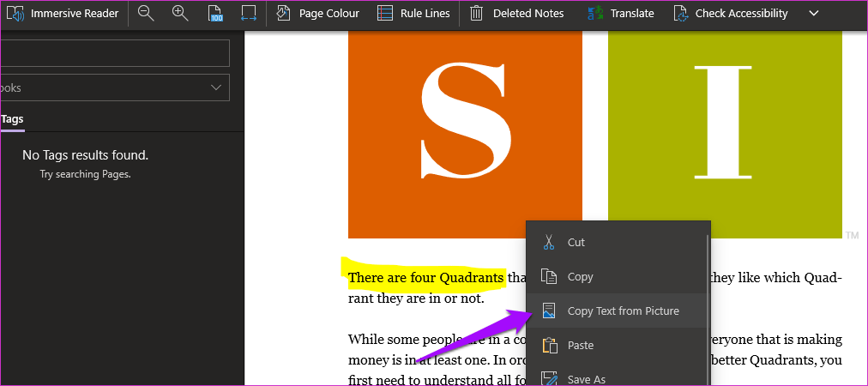Click the clipboard Paste icon

(549, 346)
